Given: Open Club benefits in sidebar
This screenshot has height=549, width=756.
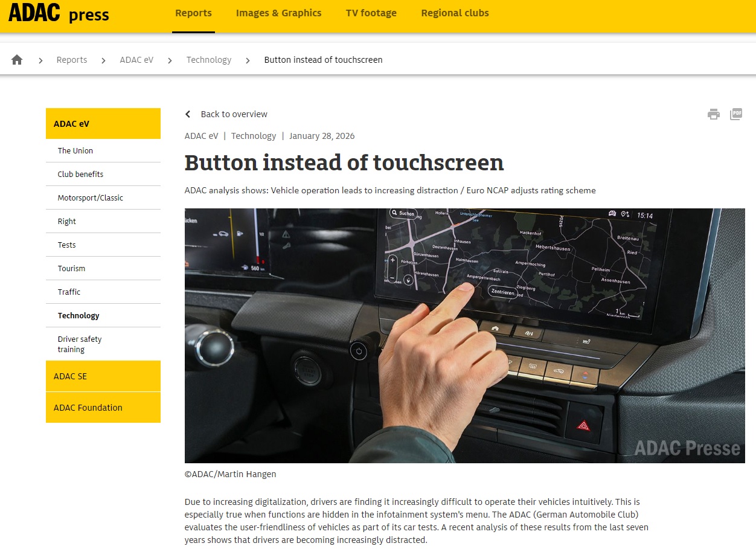Looking at the screenshot, I should click(80, 175).
